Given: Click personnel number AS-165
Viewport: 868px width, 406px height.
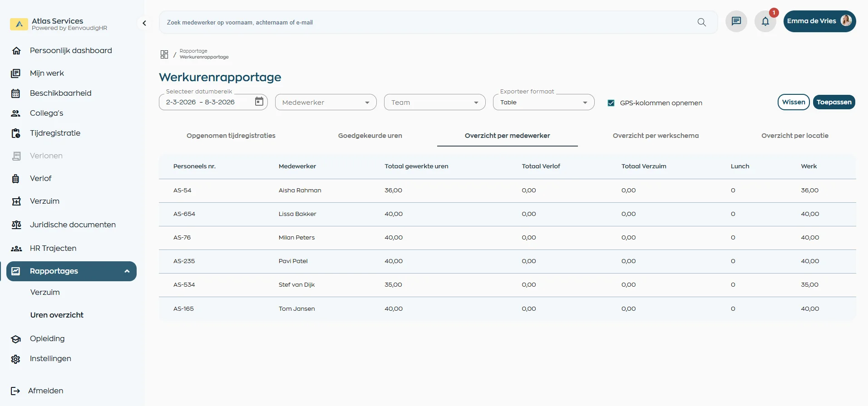Looking at the screenshot, I should tap(183, 309).
